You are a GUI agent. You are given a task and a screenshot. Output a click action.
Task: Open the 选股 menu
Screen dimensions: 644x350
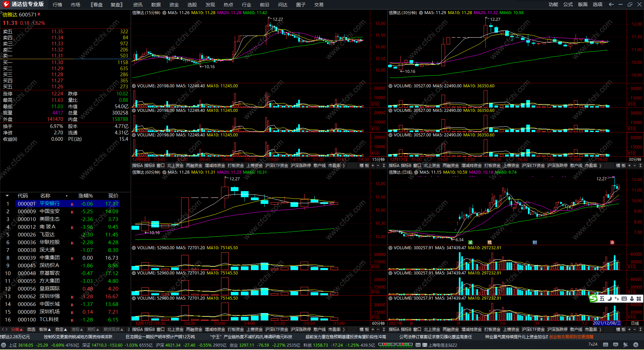[192, 5]
